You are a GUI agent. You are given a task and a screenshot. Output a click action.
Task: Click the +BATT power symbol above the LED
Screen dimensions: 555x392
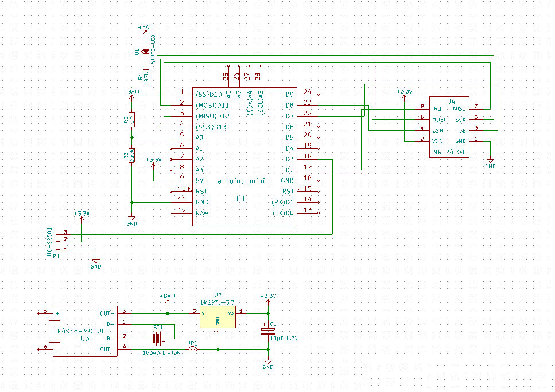pos(146,30)
